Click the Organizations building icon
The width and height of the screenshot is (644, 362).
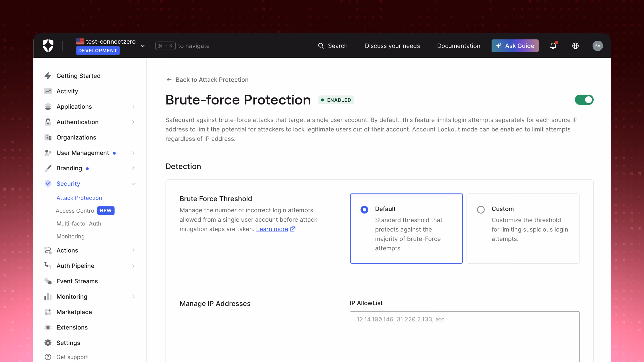[48, 137]
